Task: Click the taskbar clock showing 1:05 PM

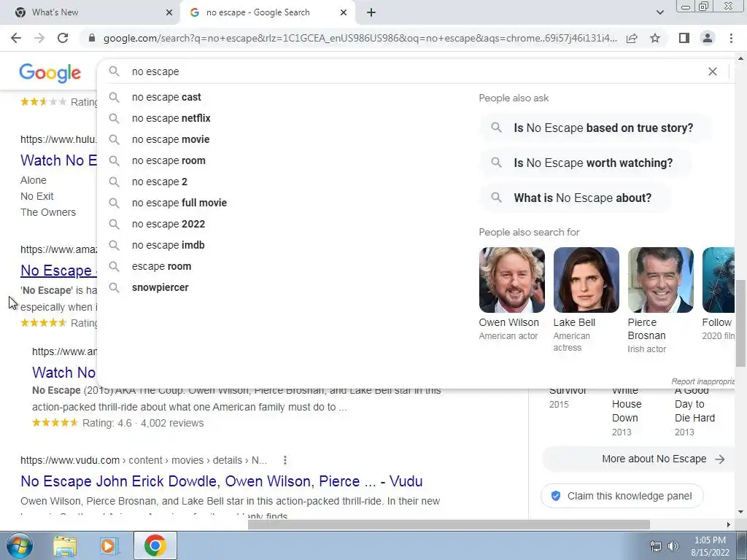Action: 710,540
